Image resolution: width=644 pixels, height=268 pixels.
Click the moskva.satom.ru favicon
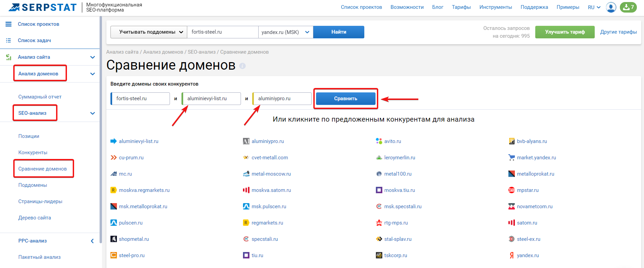coord(246,190)
